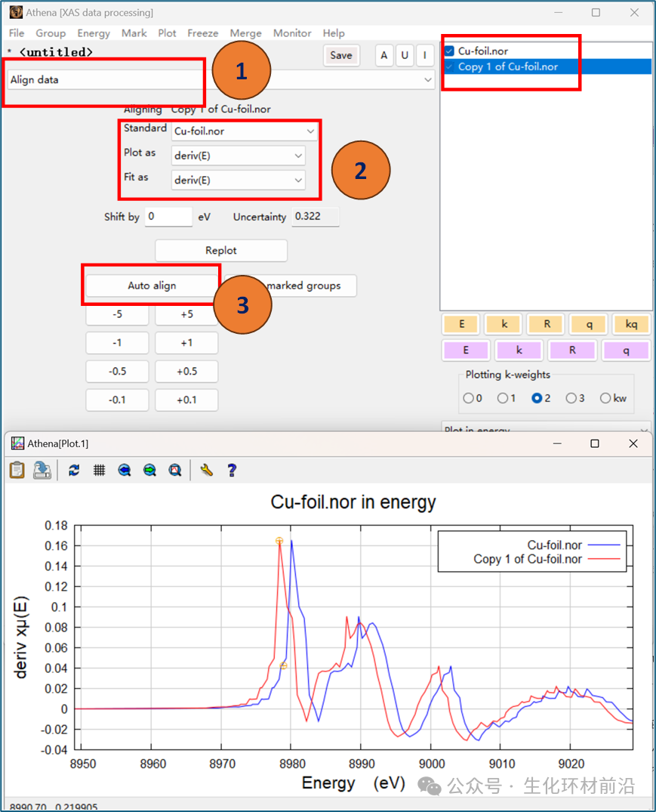Click the Uncertainty value field
The width and height of the screenshot is (656, 812).
pos(316,217)
